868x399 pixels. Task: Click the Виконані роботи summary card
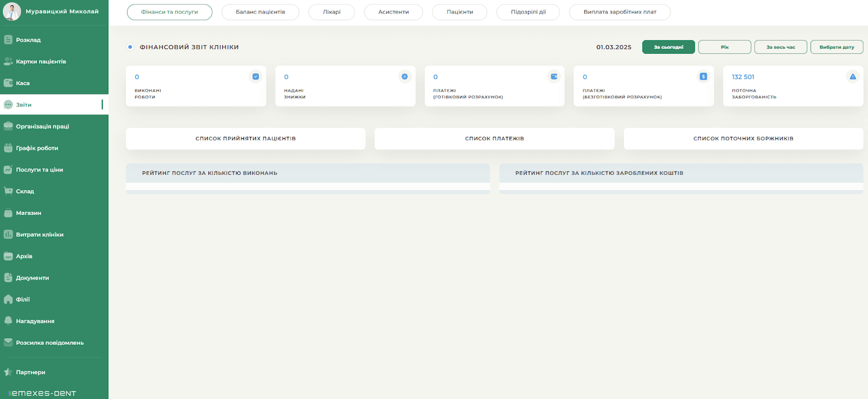point(195,86)
